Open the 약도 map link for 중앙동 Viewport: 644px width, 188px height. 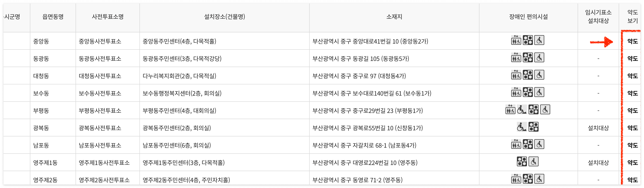point(633,41)
